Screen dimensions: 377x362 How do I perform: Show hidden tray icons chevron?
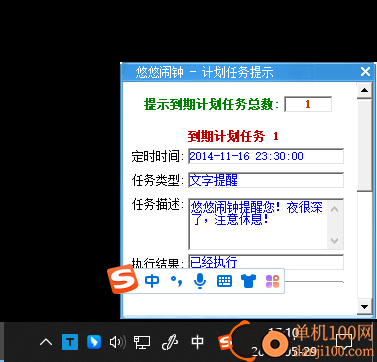coord(46,342)
